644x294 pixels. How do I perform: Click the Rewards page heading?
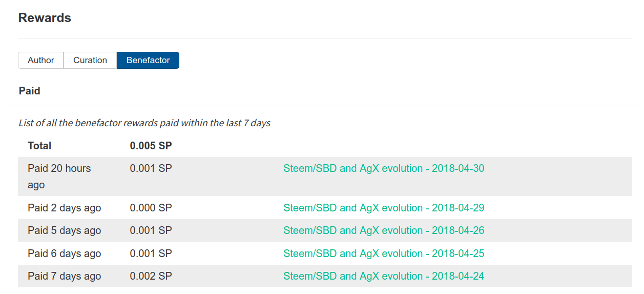(x=45, y=18)
